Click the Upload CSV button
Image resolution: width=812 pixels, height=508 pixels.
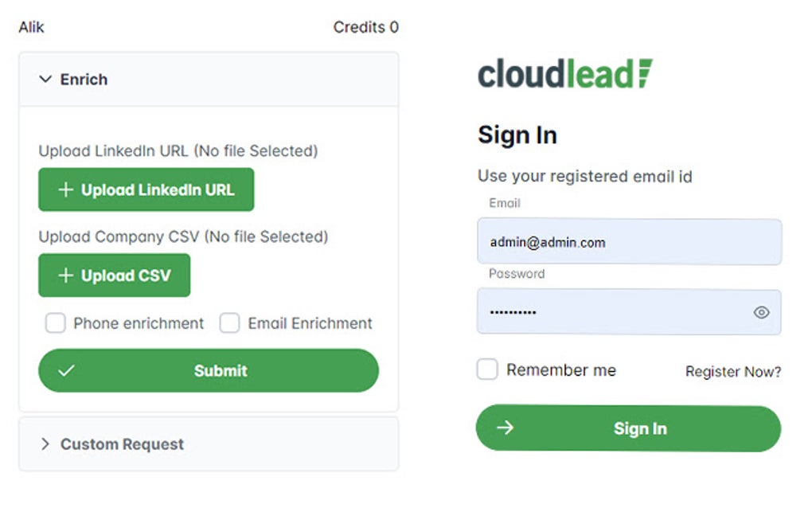click(114, 275)
